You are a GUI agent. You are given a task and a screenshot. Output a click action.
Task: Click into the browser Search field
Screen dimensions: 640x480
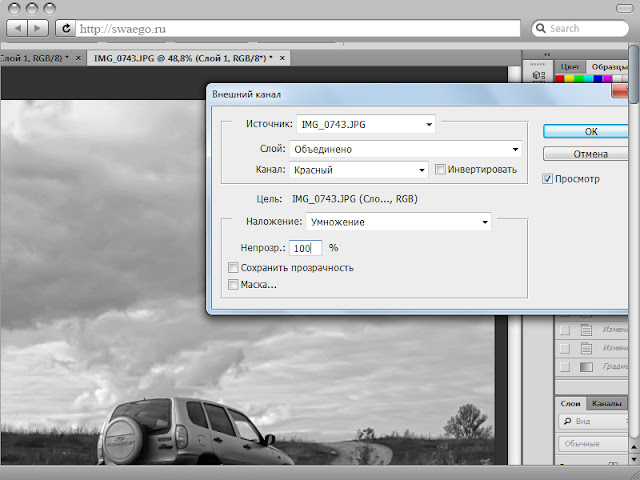[x=580, y=28]
